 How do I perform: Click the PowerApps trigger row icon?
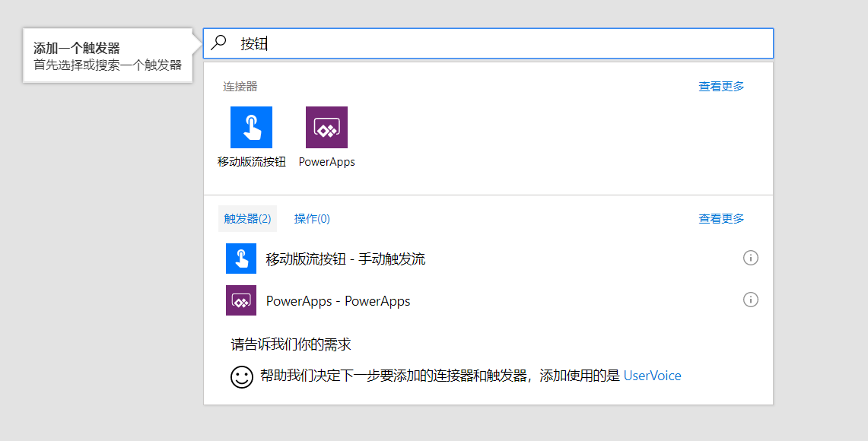(x=241, y=300)
